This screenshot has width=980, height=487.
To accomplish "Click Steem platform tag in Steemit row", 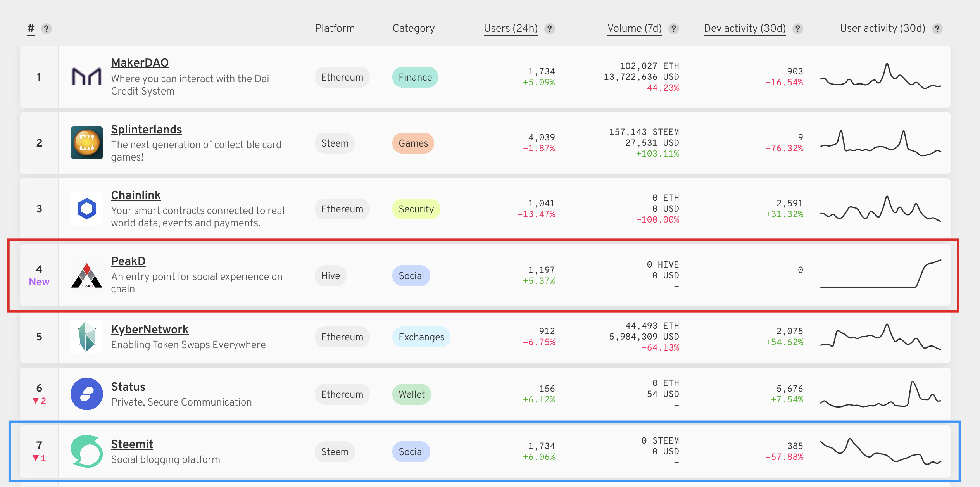I will [335, 452].
